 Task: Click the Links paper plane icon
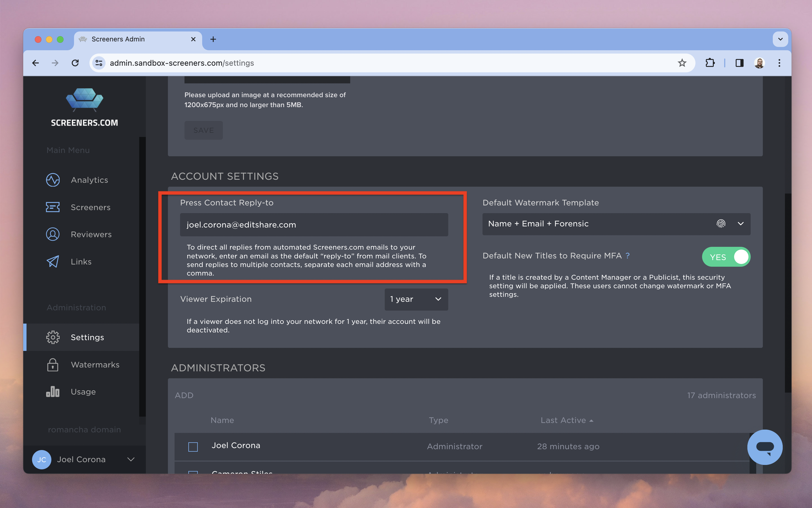53,262
